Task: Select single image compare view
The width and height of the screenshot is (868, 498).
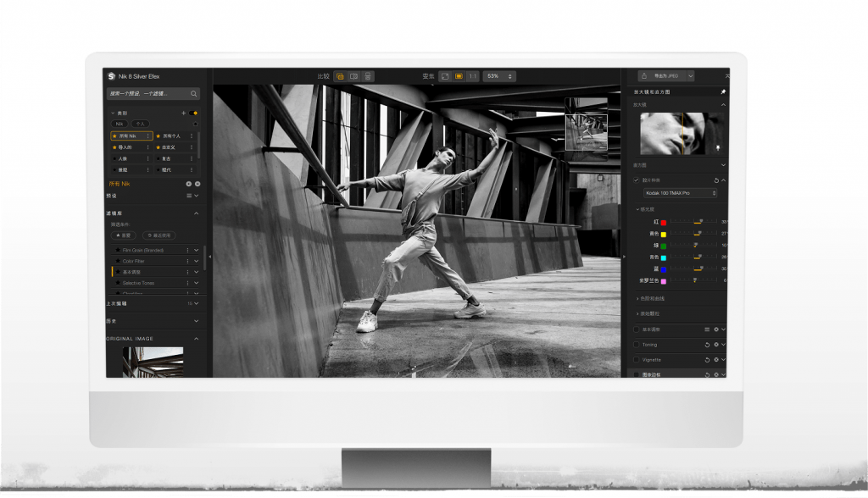Action: pyautogui.click(x=340, y=76)
